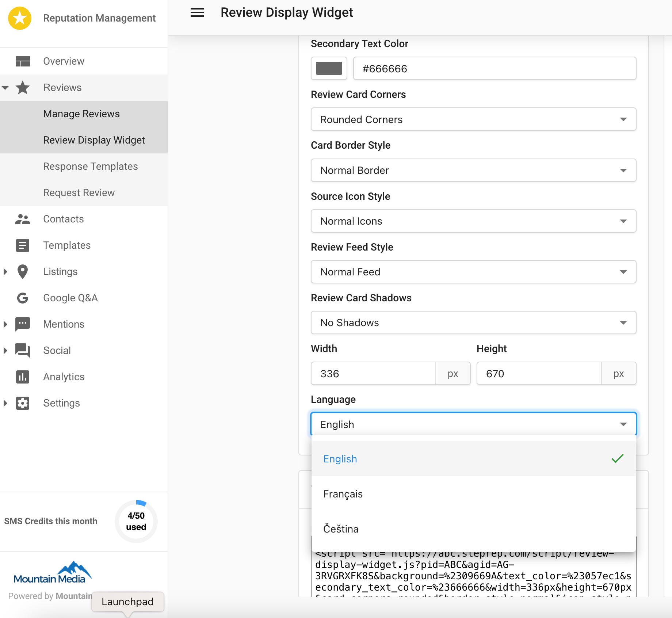Click the Social sidebar label

point(57,351)
